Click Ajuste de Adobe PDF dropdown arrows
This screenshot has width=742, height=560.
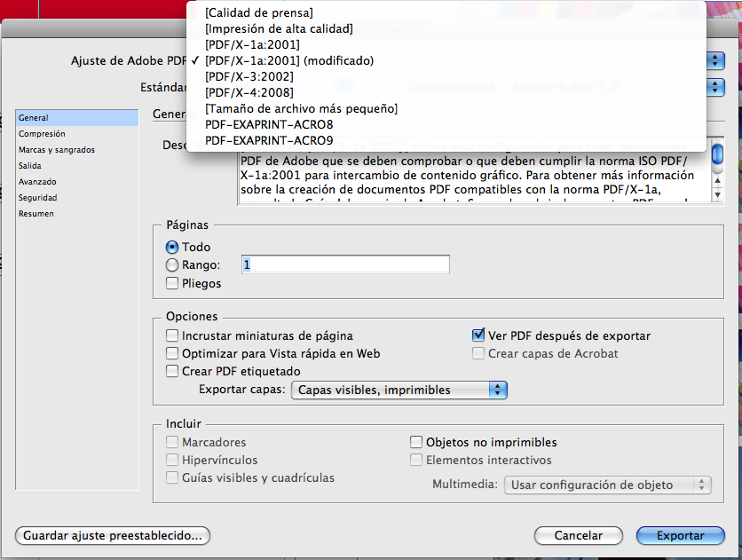[715, 60]
